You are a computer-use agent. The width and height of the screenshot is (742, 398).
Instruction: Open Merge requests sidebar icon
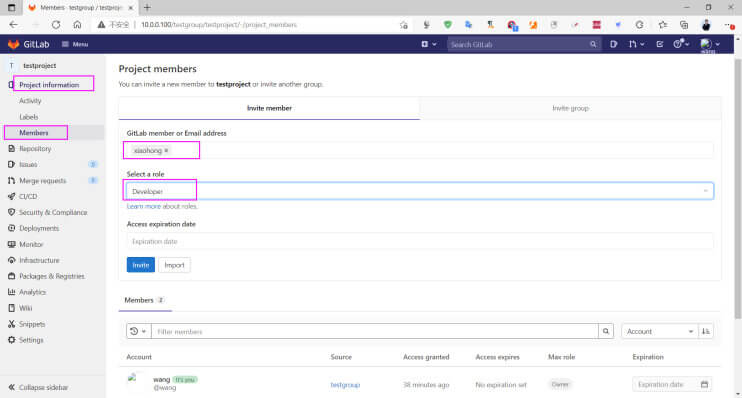[x=11, y=181]
